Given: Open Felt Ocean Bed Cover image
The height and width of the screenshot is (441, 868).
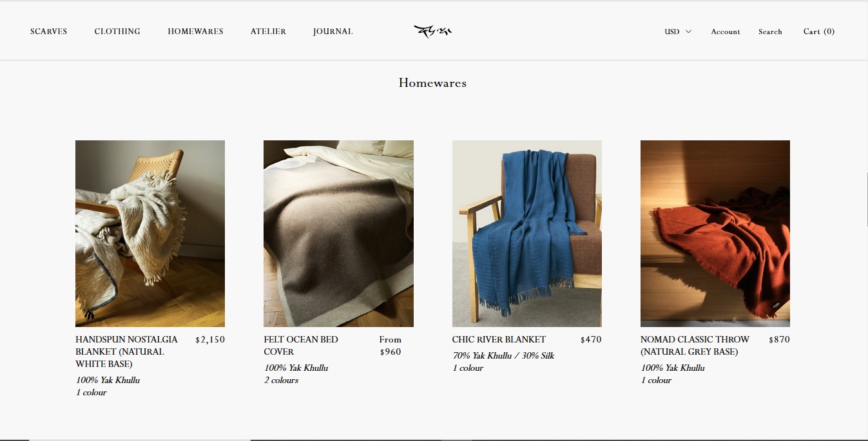Looking at the screenshot, I should click(338, 234).
